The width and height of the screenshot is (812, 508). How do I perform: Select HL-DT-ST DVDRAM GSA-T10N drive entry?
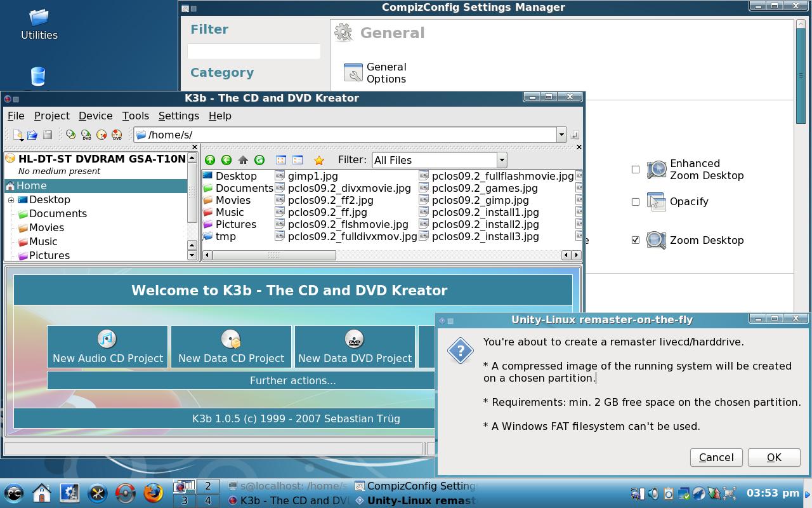pos(101,159)
